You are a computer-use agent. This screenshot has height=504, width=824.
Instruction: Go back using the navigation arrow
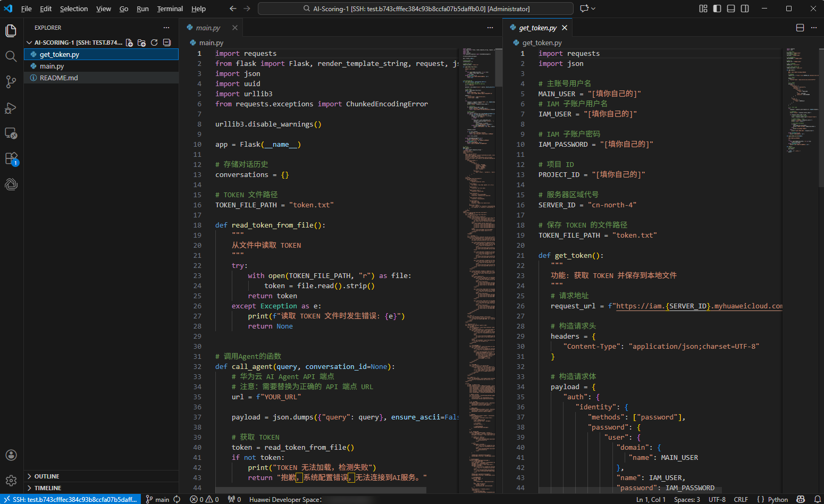click(x=233, y=9)
